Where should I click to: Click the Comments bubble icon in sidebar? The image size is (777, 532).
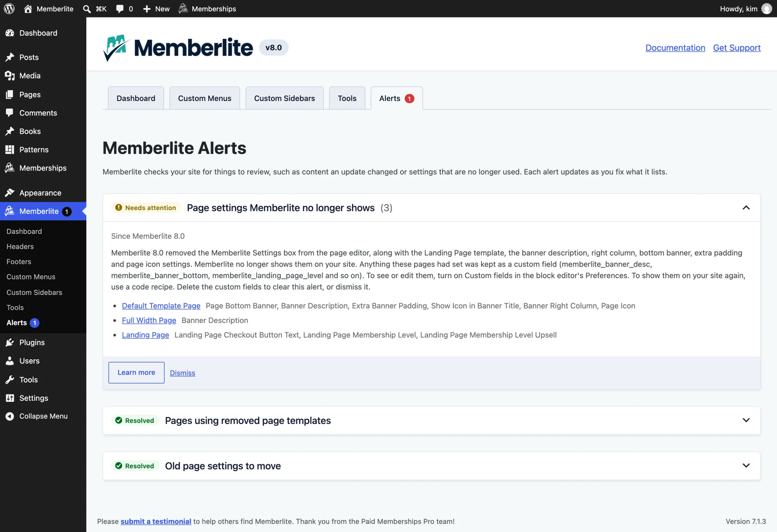click(10, 113)
